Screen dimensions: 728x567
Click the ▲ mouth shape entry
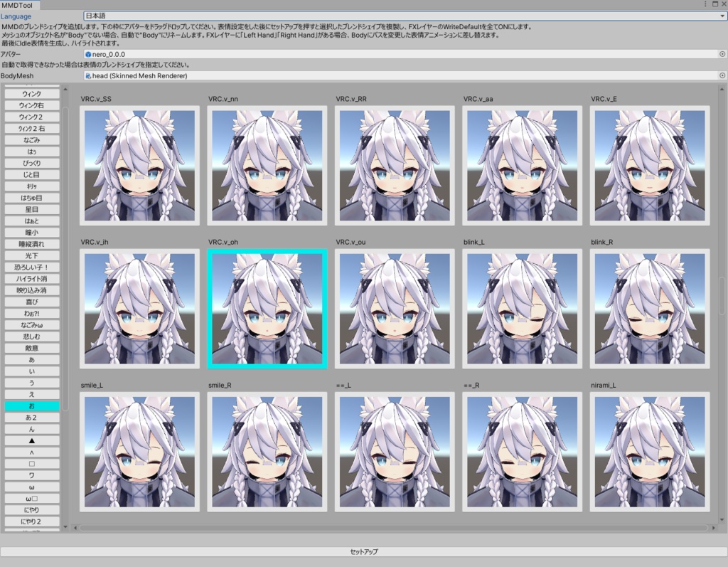click(x=32, y=440)
